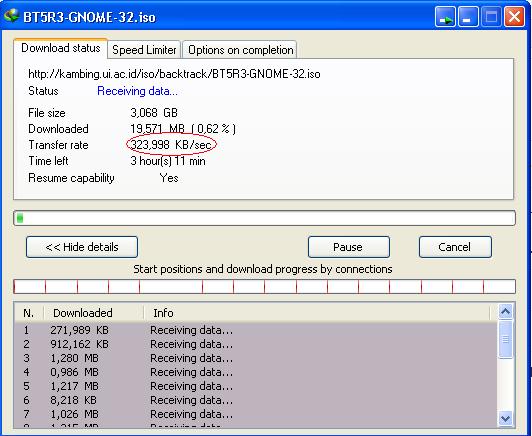Select connection 4 row with 0,986 MB
532x436 pixels.
pos(255,372)
